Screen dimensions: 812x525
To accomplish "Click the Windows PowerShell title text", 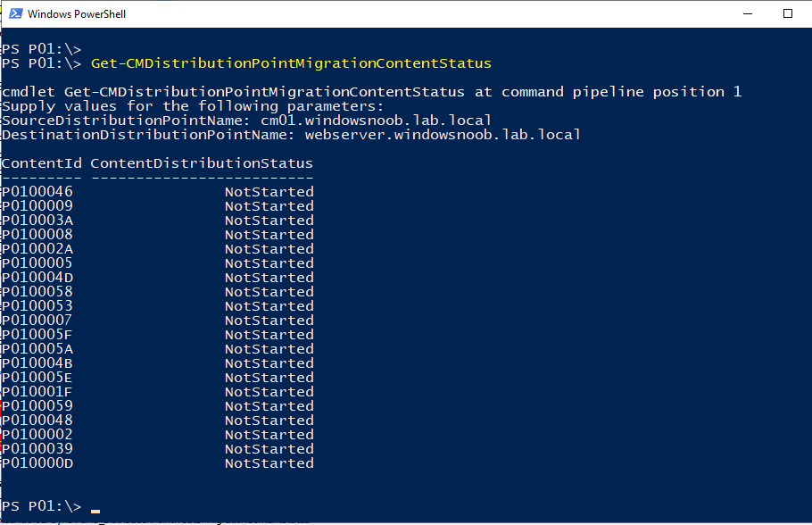I will pyautogui.click(x=77, y=14).
